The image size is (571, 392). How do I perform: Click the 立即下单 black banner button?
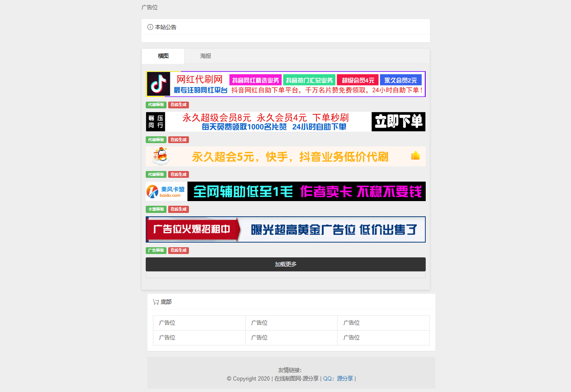[x=398, y=122]
